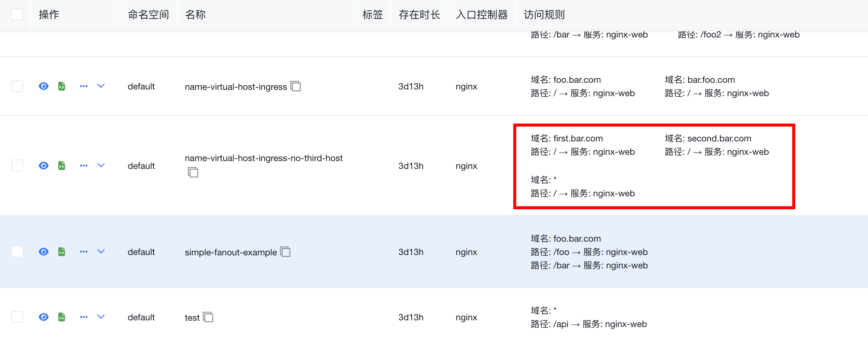The image size is (868, 340).
Task: Open more actions menu for simple-fanout-example
Action: 84,252
